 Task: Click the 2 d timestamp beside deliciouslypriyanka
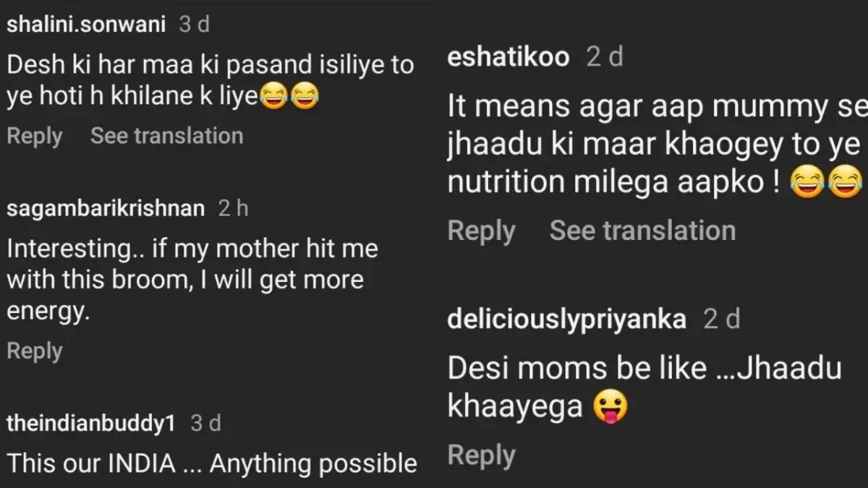click(x=722, y=320)
